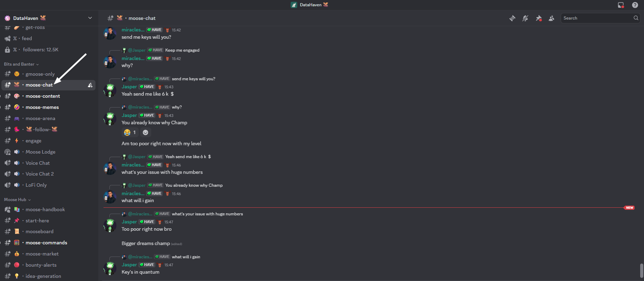The width and height of the screenshot is (644, 281).
Task: Click the Help question mark icon
Action: (x=635, y=5)
